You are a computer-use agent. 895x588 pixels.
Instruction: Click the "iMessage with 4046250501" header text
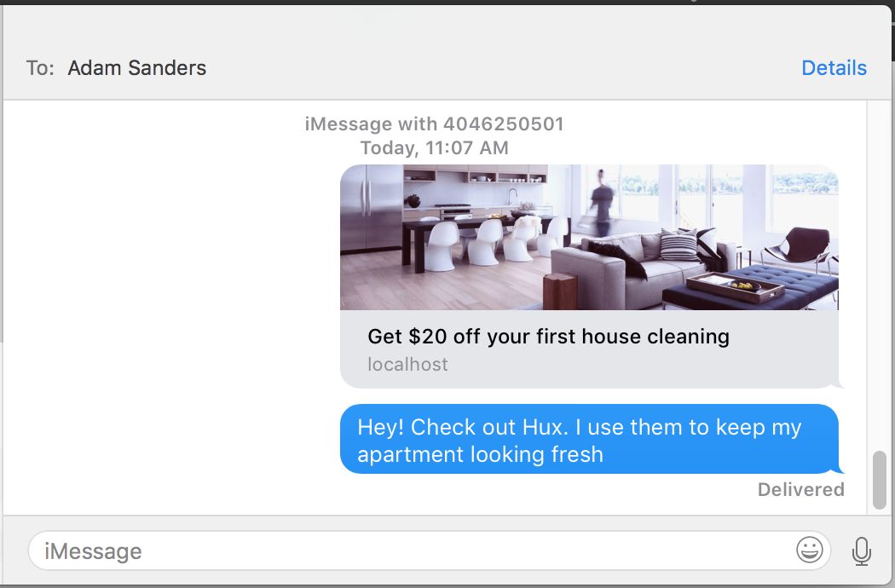[435, 124]
